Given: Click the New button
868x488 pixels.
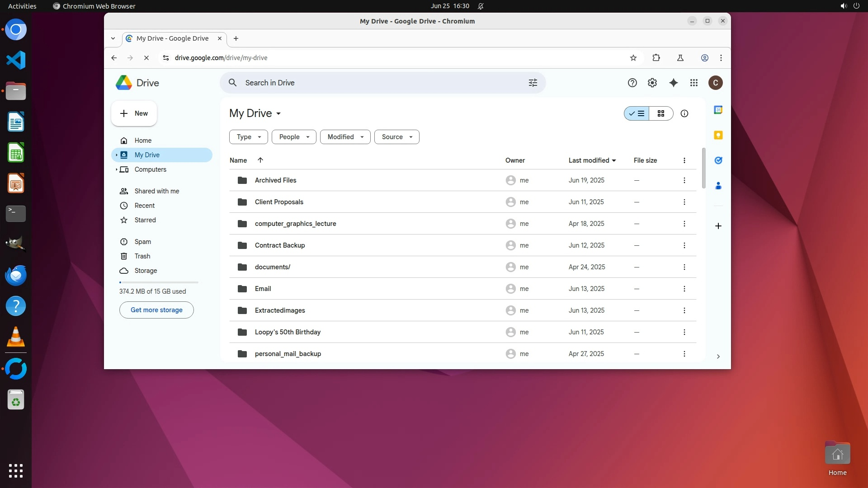Looking at the screenshot, I should (134, 113).
